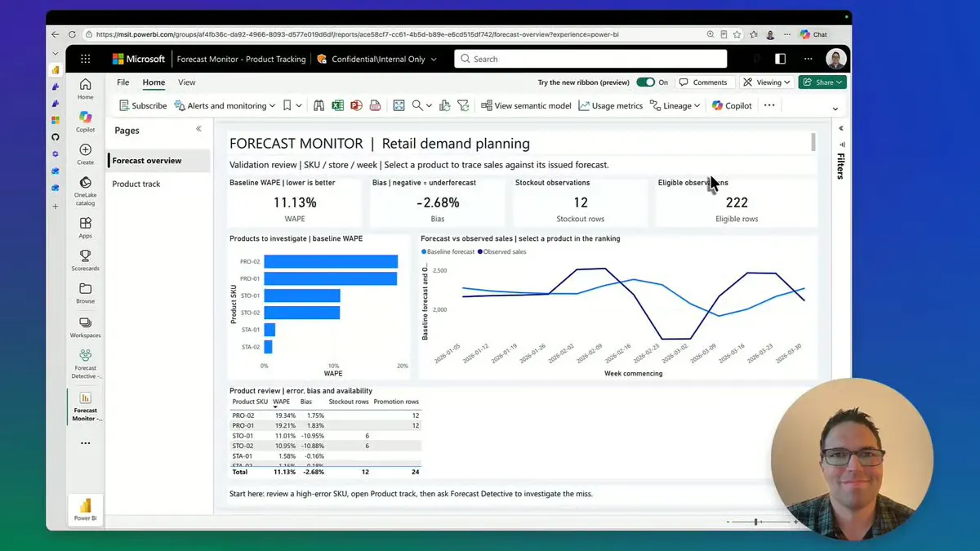Viewport: 980px width, 551px height.
Task: Select the Forecast overview page
Action: [x=158, y=161]
